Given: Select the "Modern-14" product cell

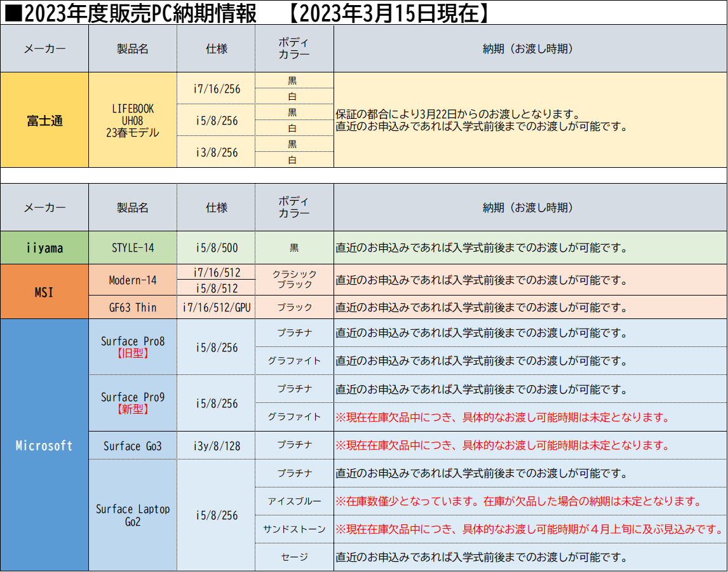Looking at the screenshot, I should [133, 280].
